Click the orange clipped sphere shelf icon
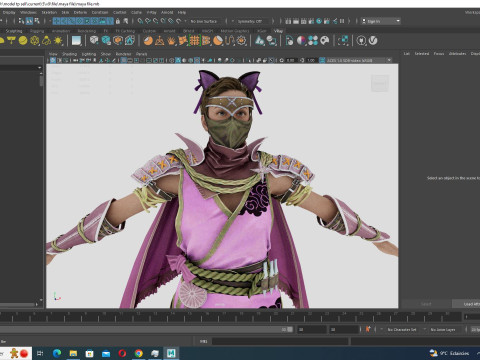480x360 pixels. (x=218, y=41)
